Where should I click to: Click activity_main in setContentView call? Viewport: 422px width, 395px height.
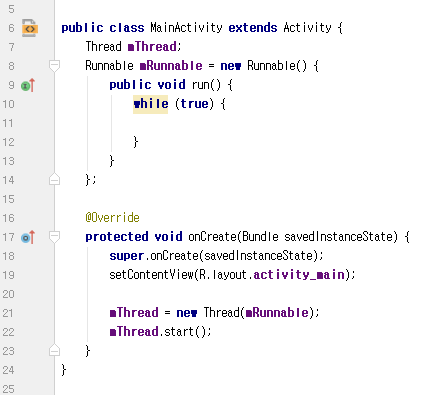[299, 275]
